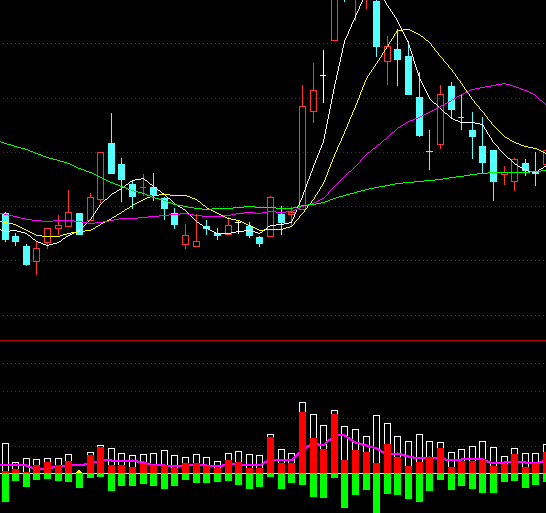Click the cyan cross doji during the decline

coord(429,151)
